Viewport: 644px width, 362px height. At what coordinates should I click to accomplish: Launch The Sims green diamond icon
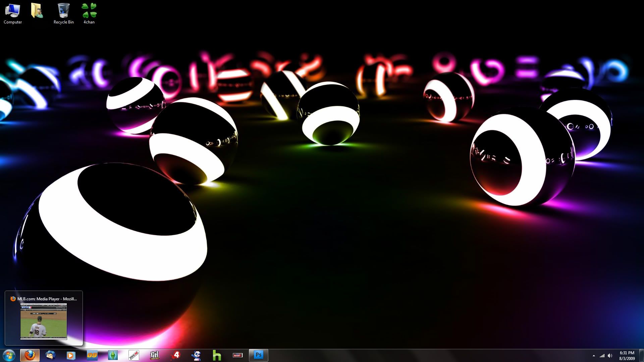click(x=113, y=355)
